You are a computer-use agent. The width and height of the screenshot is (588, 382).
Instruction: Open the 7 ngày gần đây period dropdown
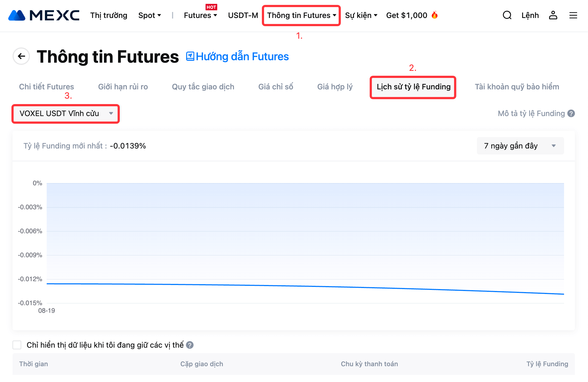520,146
